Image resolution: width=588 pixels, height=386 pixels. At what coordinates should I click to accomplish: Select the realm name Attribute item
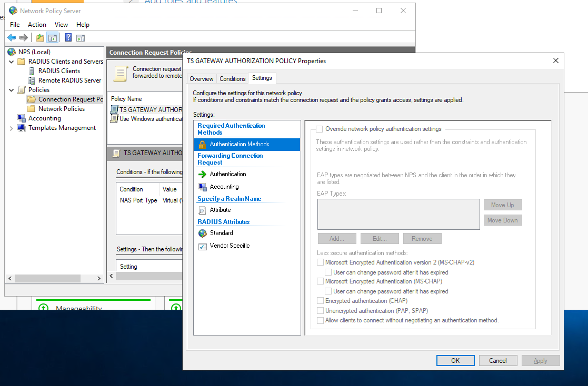[220, 210]
